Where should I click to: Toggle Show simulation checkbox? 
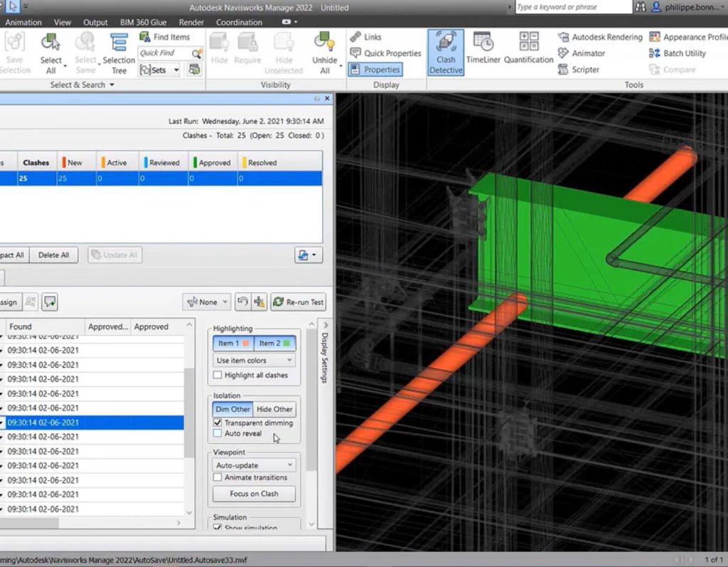tap(218, 527)
